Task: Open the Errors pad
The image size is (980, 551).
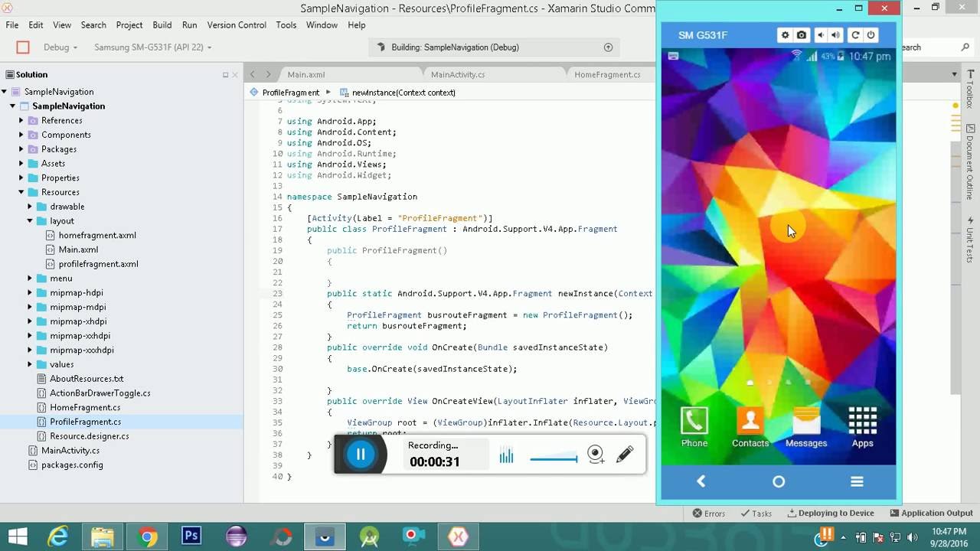Action: tap(709, 514)
